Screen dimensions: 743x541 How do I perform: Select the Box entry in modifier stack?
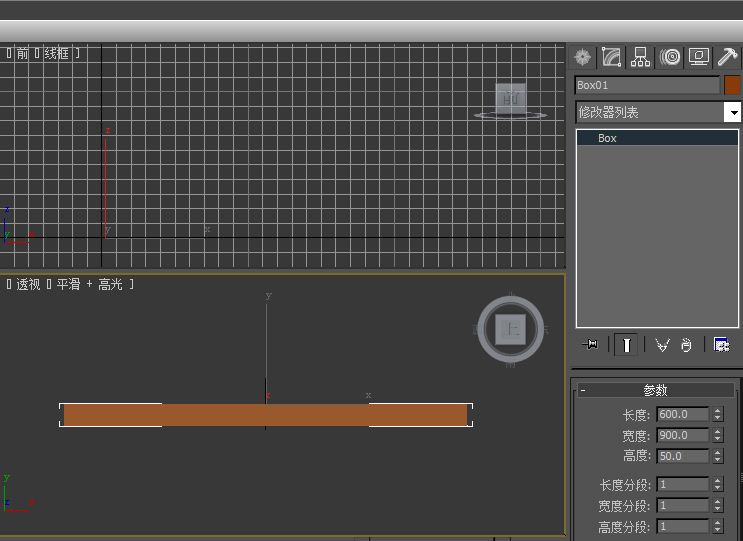(x=657, y=138)
